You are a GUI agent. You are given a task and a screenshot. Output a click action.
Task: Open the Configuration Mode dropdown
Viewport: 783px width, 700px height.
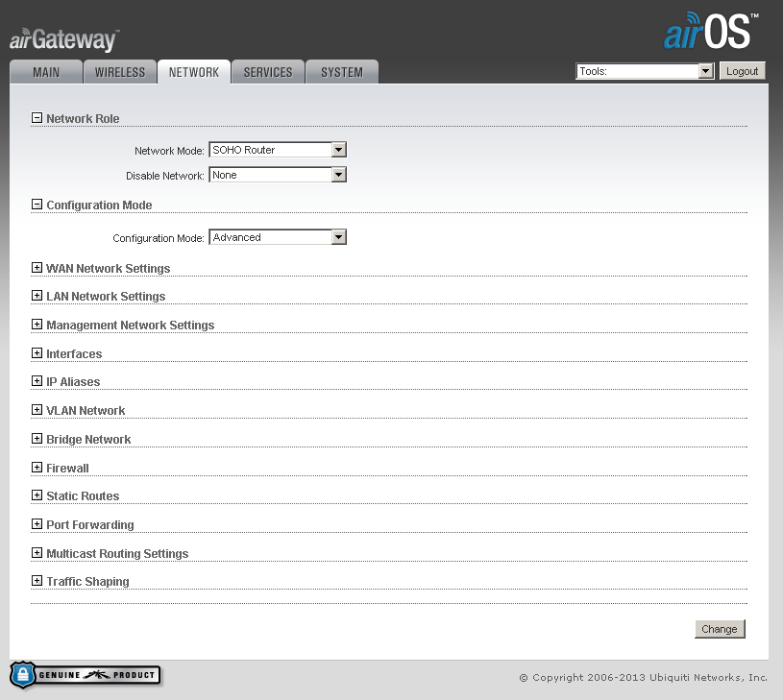(339, 236)
